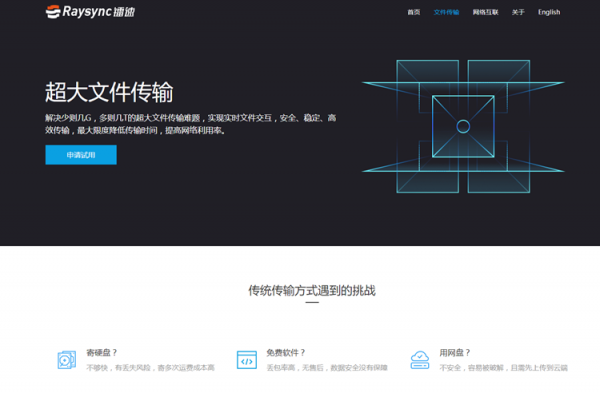Switch language via the English link
The width and height of the screenshot is (600, 393).
pos(549,12)
